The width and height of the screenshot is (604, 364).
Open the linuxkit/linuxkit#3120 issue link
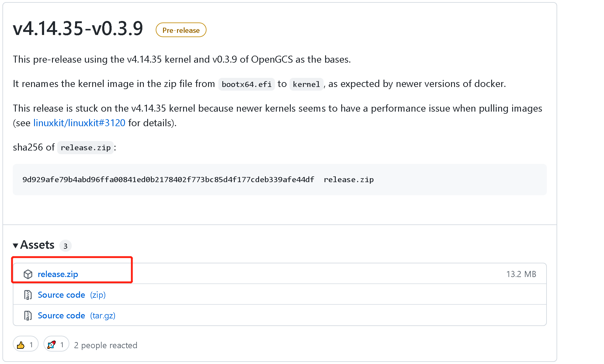(x=79, y=123)
